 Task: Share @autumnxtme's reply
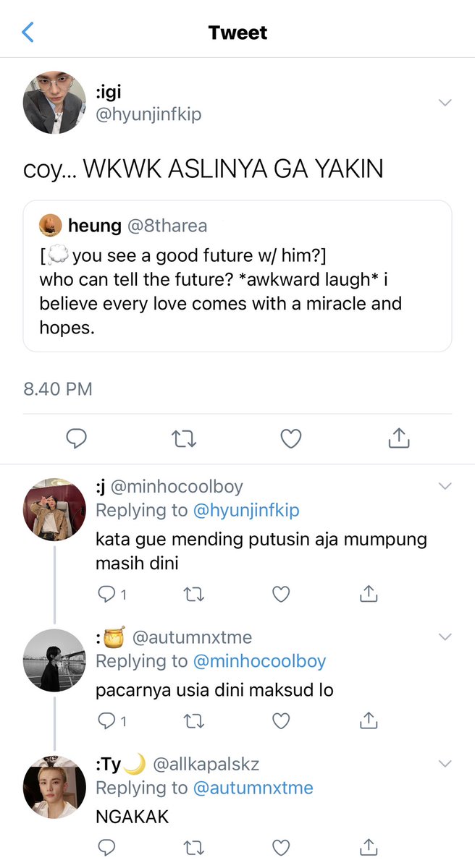coord(369,720)
